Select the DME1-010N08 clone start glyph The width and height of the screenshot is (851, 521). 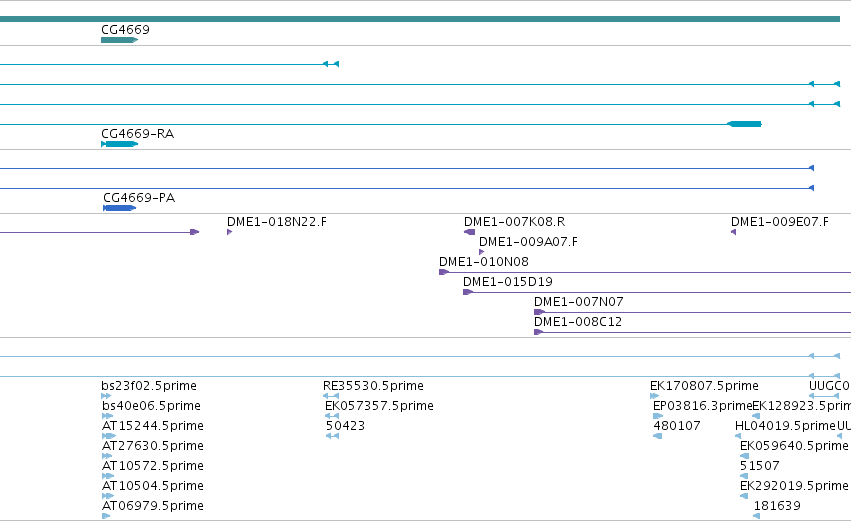coord(444,272)
